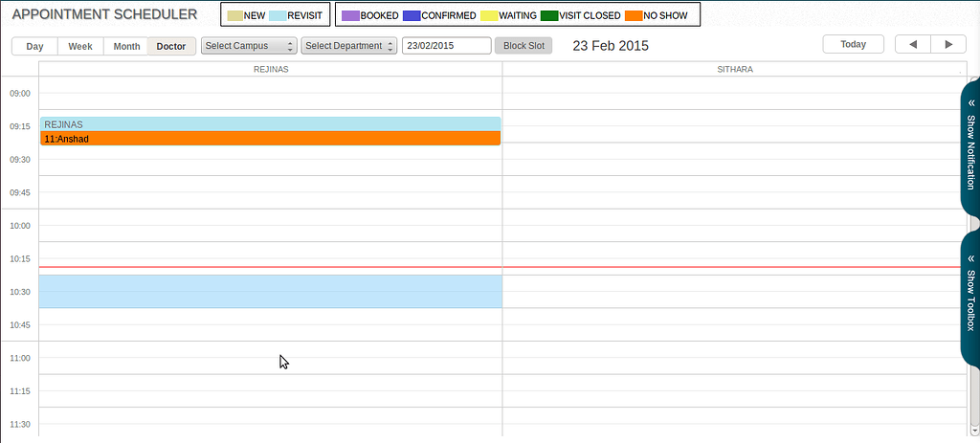Go to next day with right arrow
980x443 pixels.
tap(948, 44)
